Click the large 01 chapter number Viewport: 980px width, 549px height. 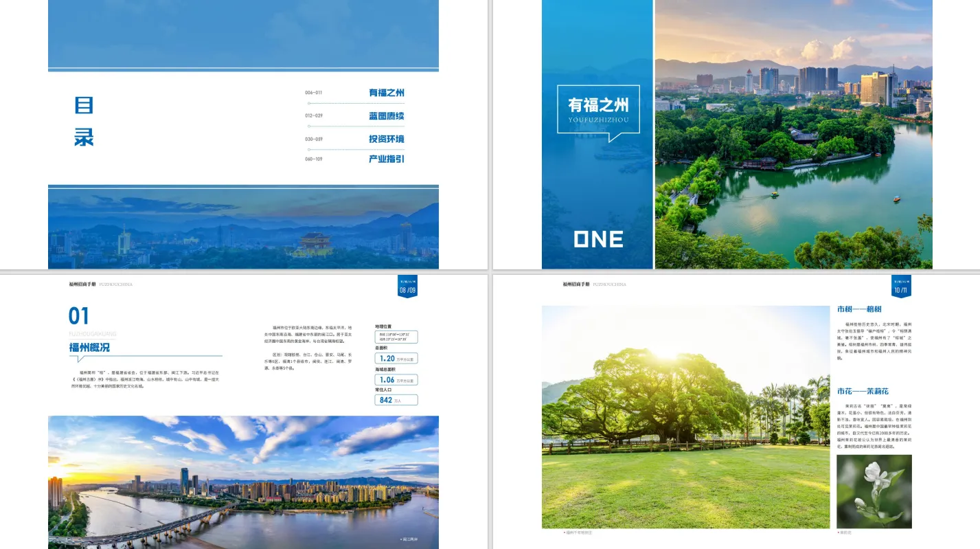[79, 316]
